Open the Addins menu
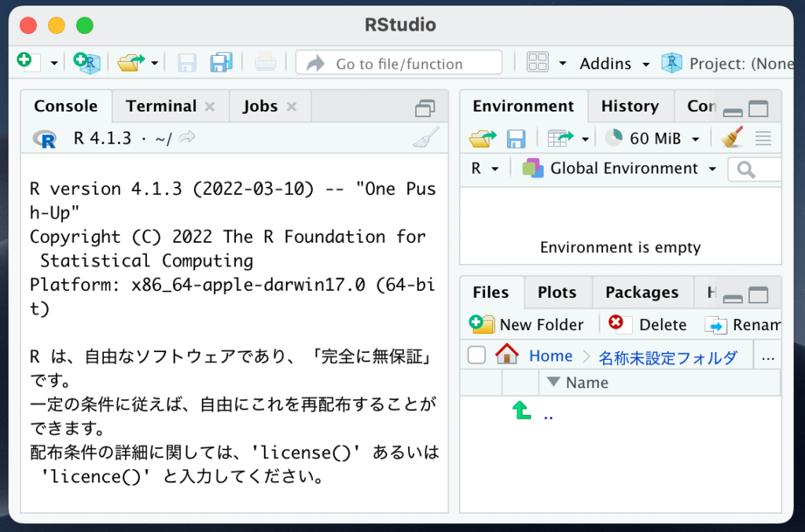Image resolution: width=805 pixels, height=532 pixels. coord(615,64)
